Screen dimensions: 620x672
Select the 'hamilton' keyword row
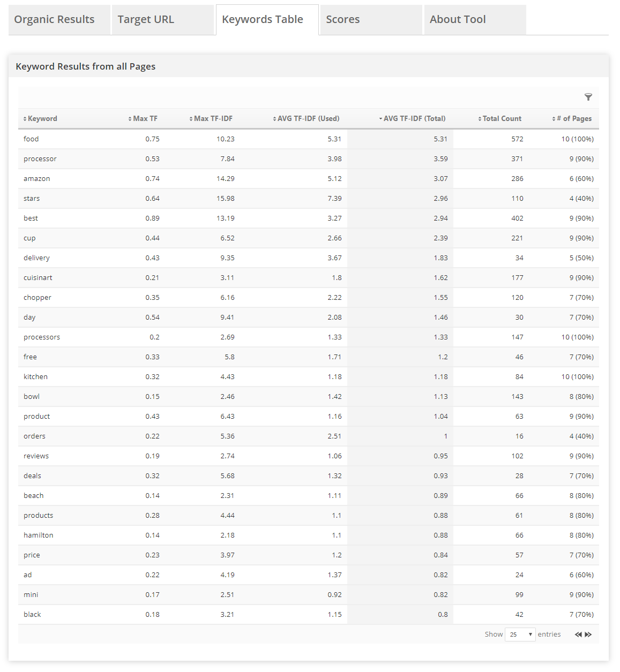[39, 535]
